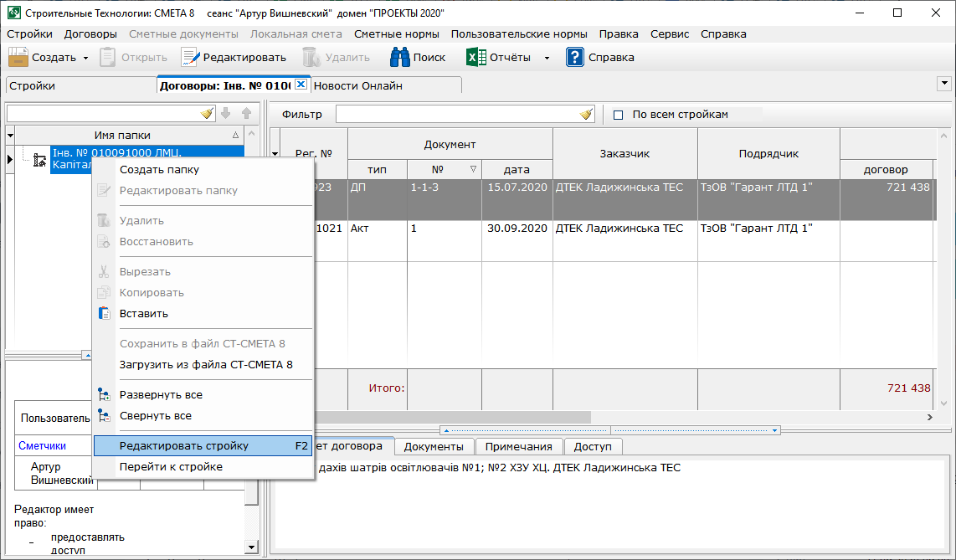Screen dimensions: 956x560
Task: Click the Excel reports icon
Action: (x=476, y=58)
